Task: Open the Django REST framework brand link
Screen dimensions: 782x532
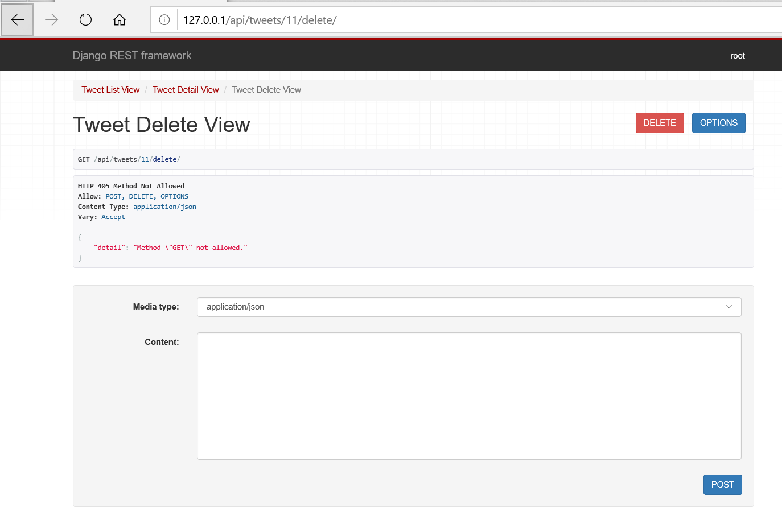Action: 132,55
